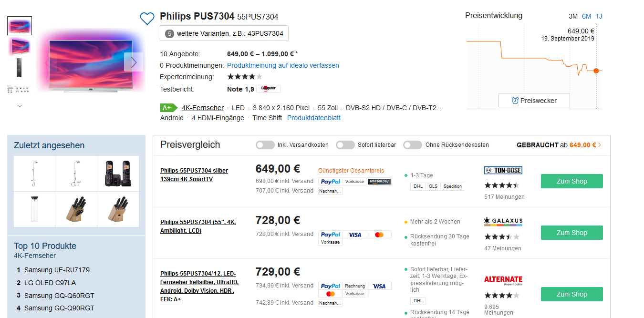Click the Alternate shop logo
Image resolution: width=644 pixels, height=318 pixels.
pos(503,280)
